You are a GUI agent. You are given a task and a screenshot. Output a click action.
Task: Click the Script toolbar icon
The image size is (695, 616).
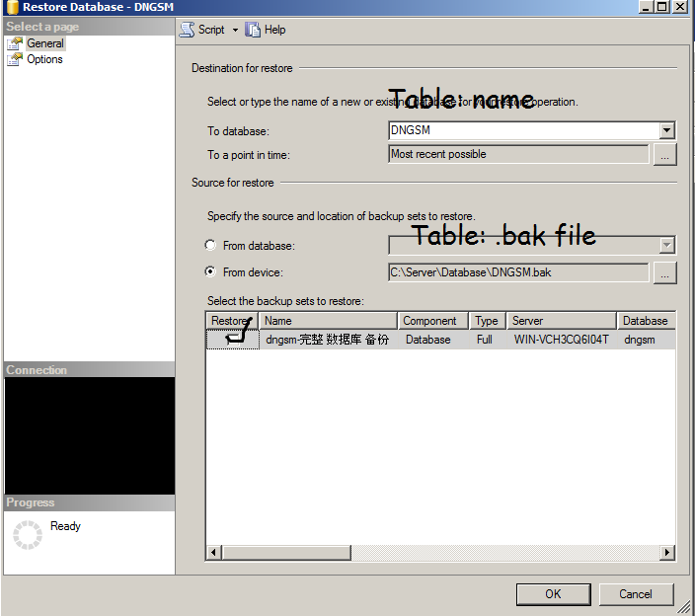click(187, 30)
